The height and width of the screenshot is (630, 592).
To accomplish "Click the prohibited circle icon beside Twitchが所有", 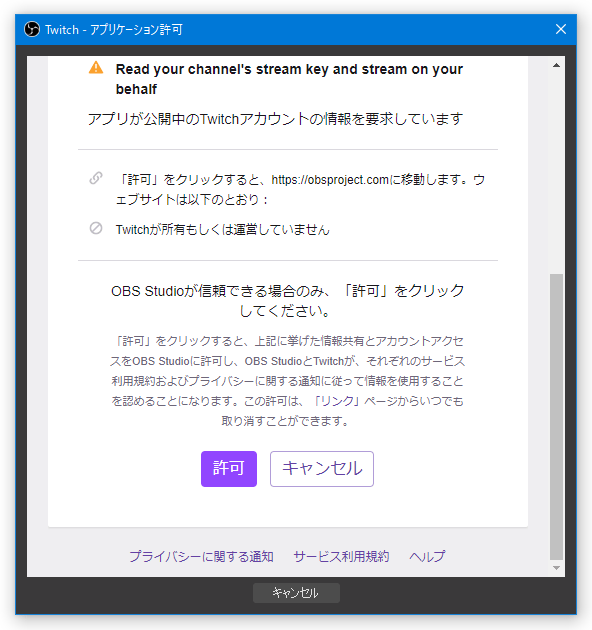I will click(x=96, y=228).
